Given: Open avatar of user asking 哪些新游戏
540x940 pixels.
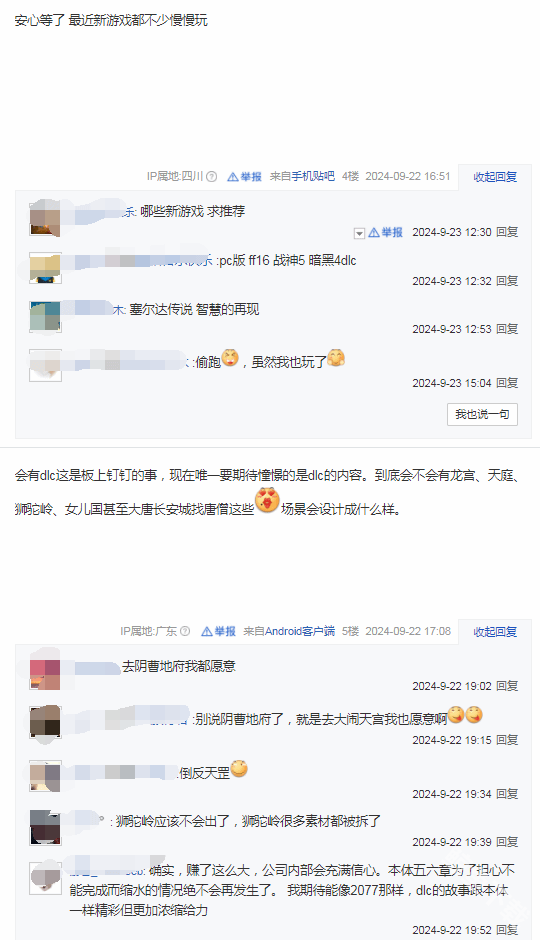Looking at the screenshot, I should [x=45, y=219].
